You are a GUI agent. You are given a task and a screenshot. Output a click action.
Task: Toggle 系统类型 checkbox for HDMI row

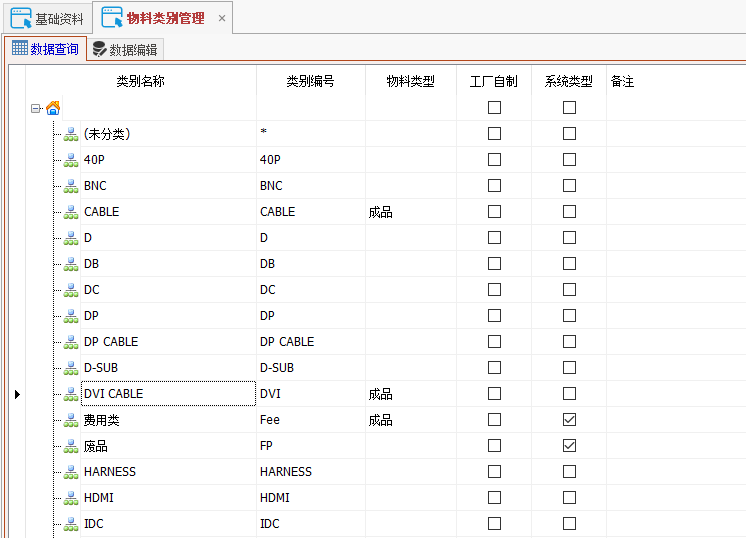coord(569,498)
